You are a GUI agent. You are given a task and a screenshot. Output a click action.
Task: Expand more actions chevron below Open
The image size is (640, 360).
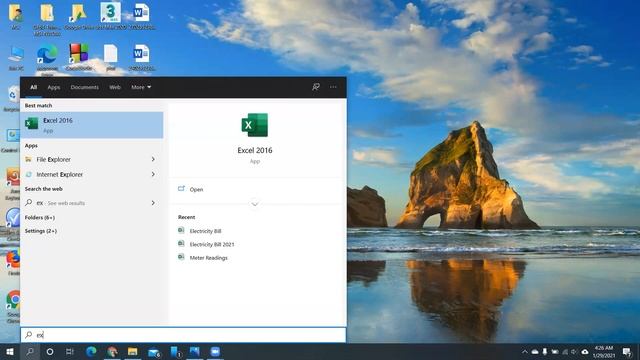(255, 204)
